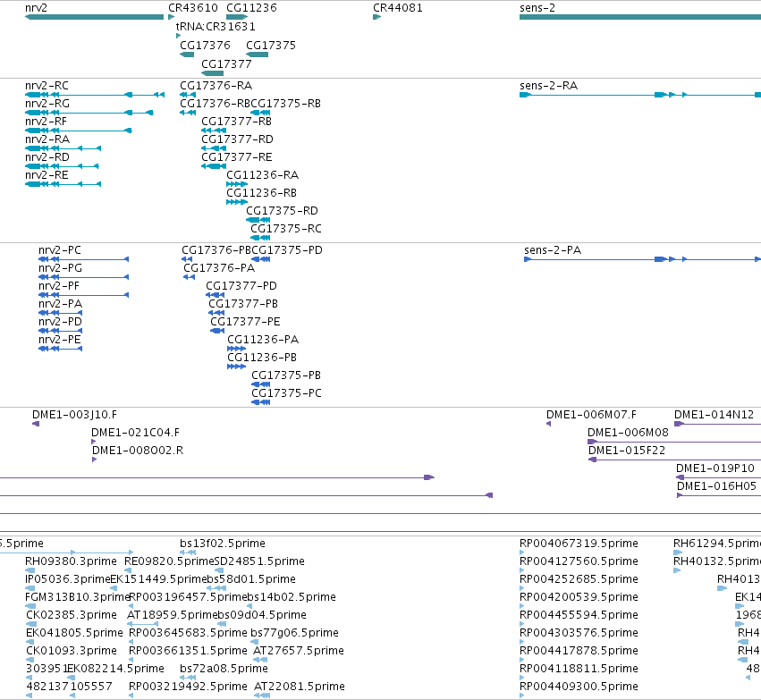Select the RP004067319.5prime EST
The height and width of the screenshot is (700, 761).
(x=579, y=544)
